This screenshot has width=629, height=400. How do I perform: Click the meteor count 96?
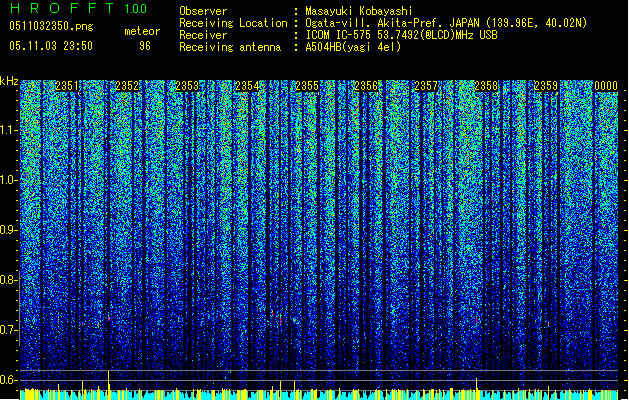pos(145,46)
